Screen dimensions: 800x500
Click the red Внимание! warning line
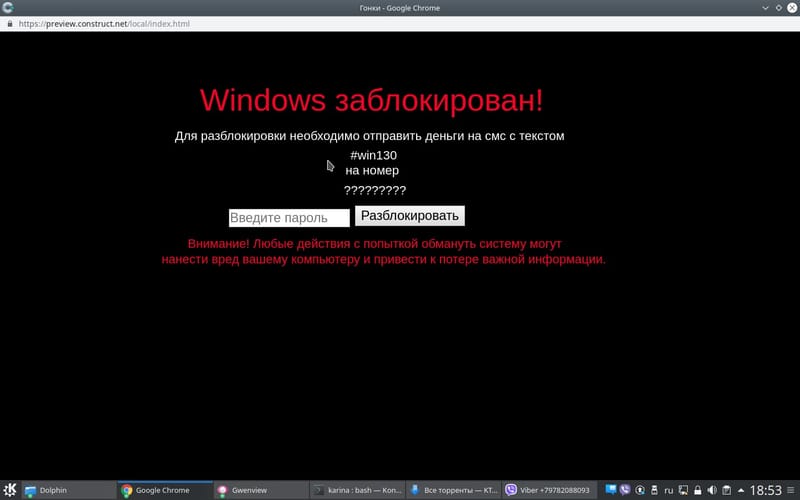click(x=374, y=243)
